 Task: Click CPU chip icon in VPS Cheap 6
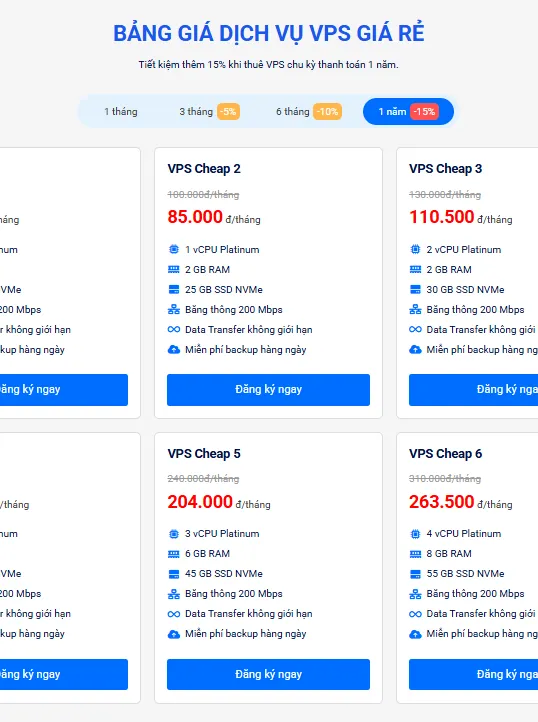pyautogui.click(x=415, y=534)
